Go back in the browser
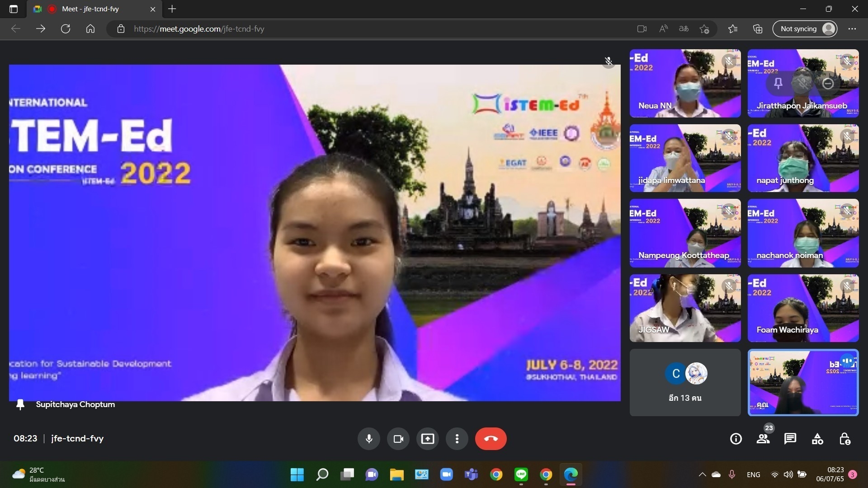Viewport: 868px width, 488px height. pyautogui.click(x=16, y=29)
